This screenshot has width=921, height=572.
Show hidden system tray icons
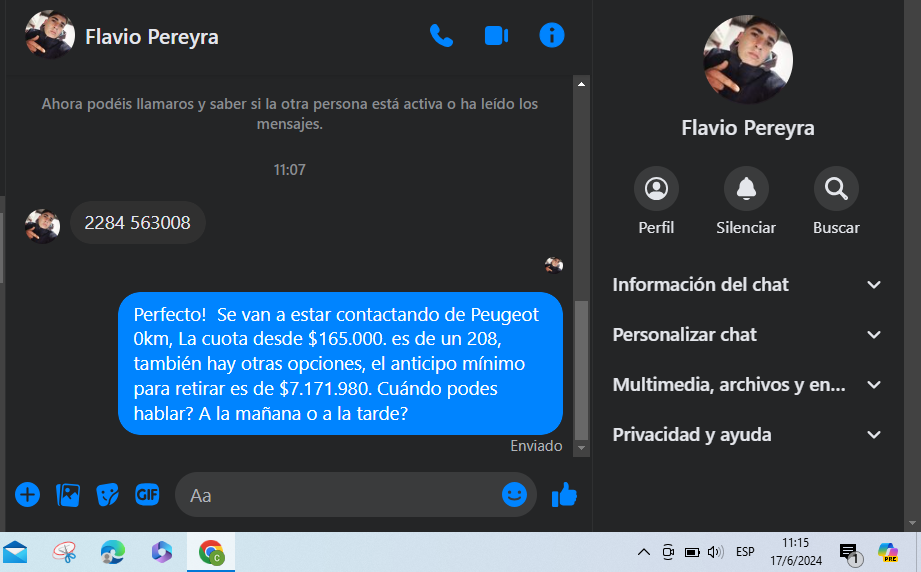click(643, 552)
